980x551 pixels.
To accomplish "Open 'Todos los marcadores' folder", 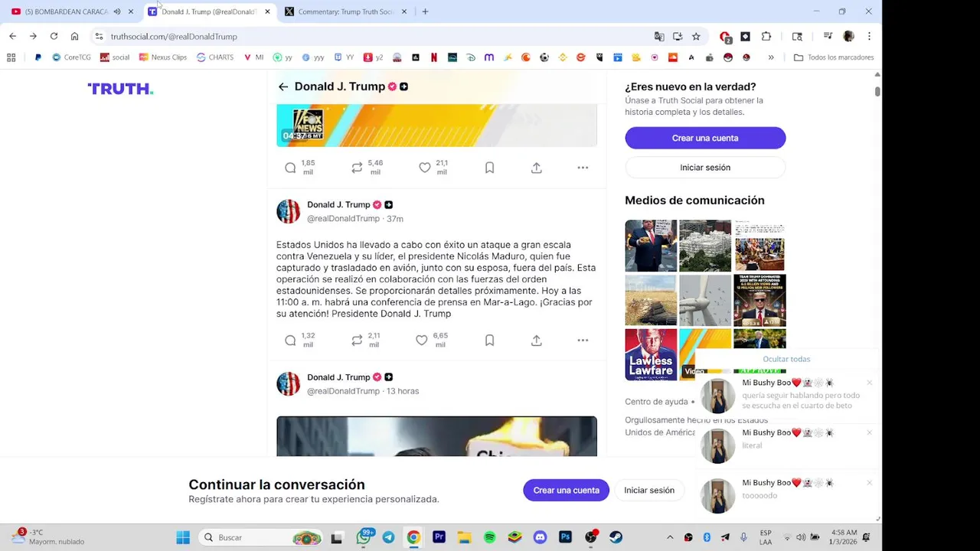I will 834,57.
